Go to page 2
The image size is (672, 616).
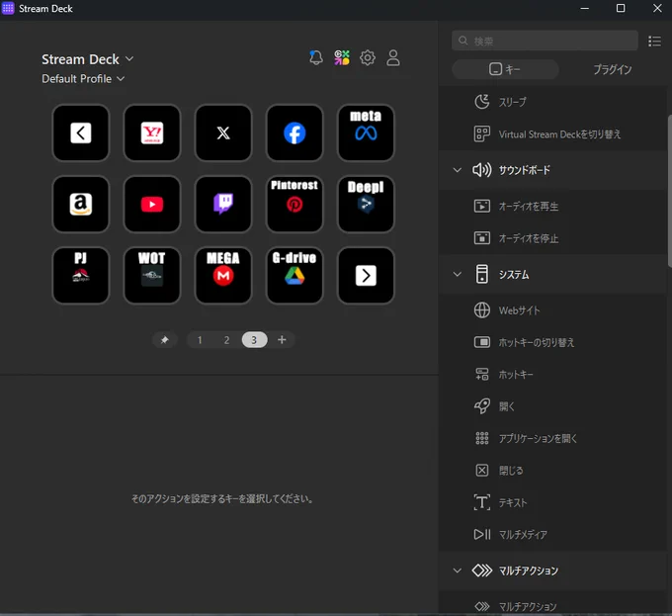[226, 340]
